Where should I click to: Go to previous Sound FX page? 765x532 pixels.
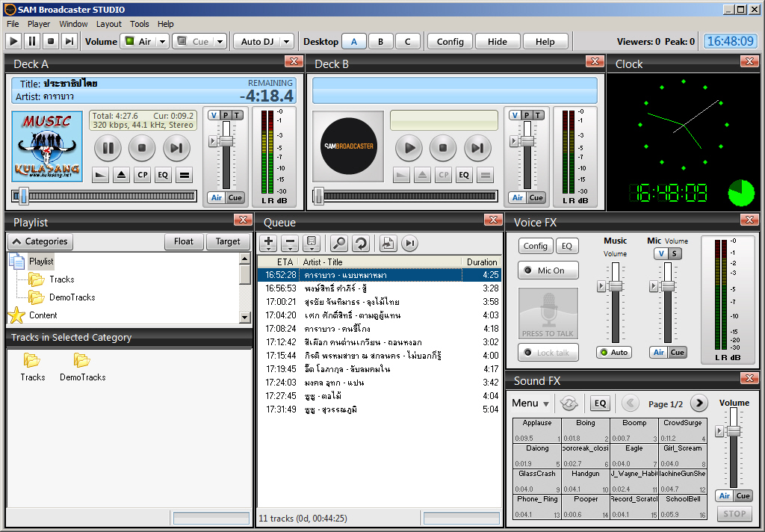click(631, 403)
